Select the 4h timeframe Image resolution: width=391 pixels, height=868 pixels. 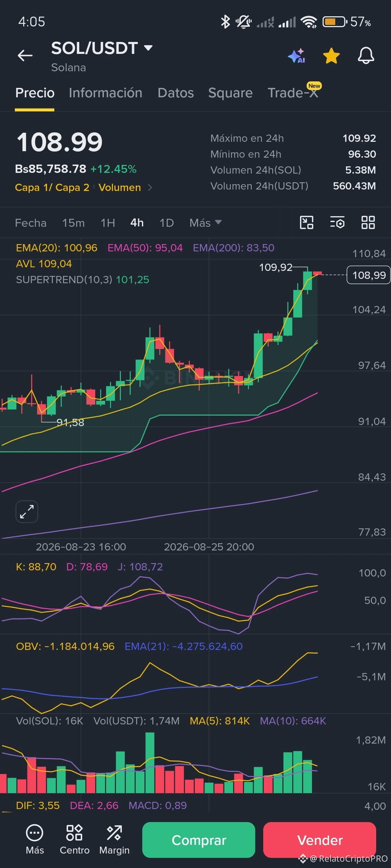pyautogui.click(x=137, y=223)
